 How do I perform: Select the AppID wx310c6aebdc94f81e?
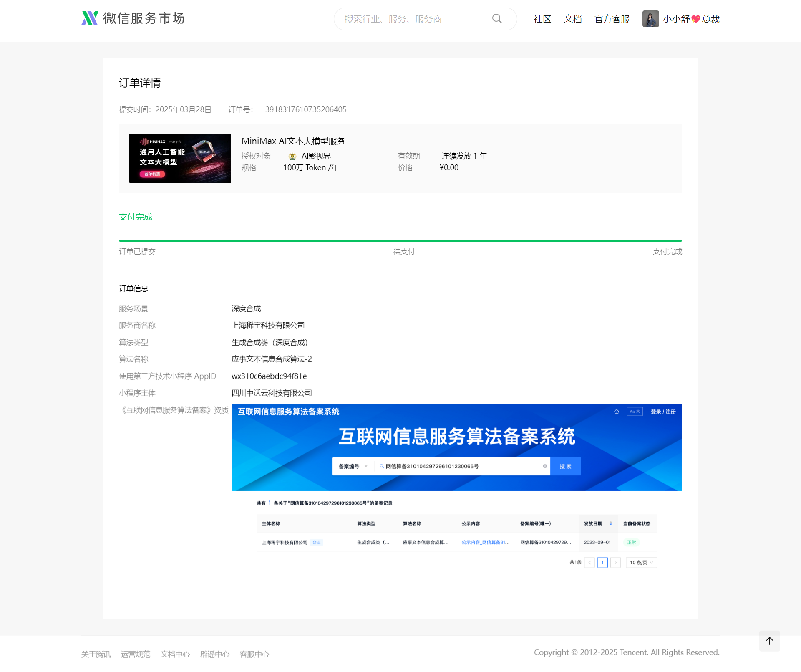pos(269,376)
